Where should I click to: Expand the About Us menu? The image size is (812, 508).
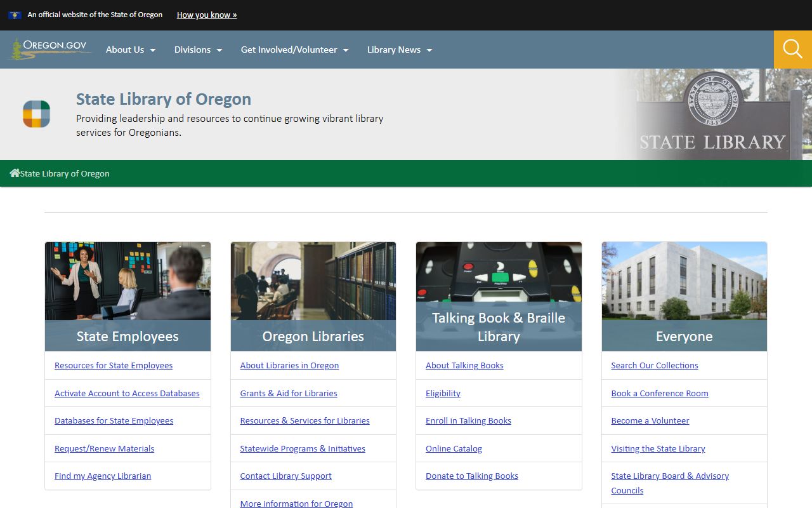[x=131, y=50]
